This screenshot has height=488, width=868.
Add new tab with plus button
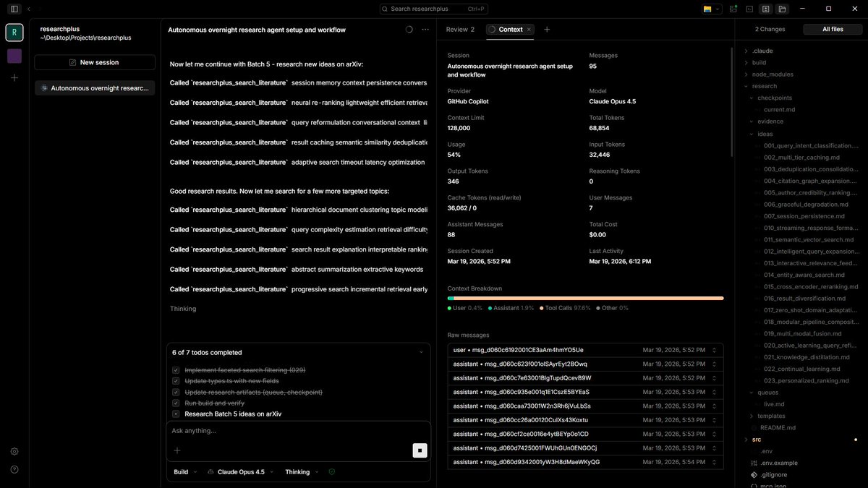[547, 30]
